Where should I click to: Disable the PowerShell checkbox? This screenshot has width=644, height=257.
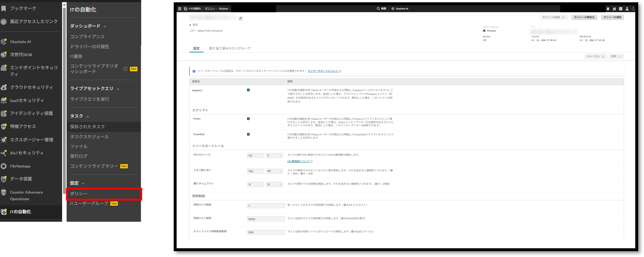pos(248,134)
